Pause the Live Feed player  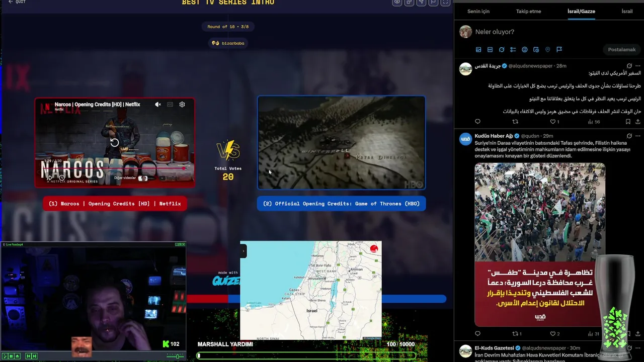pyautogui.click(x=11, y=356)
